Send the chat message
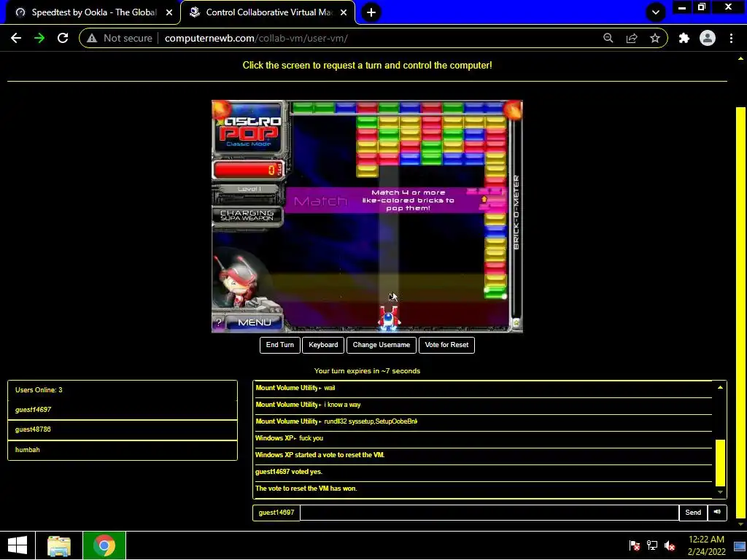The width and height of the screenshot is (747, 560). point(693,513)
